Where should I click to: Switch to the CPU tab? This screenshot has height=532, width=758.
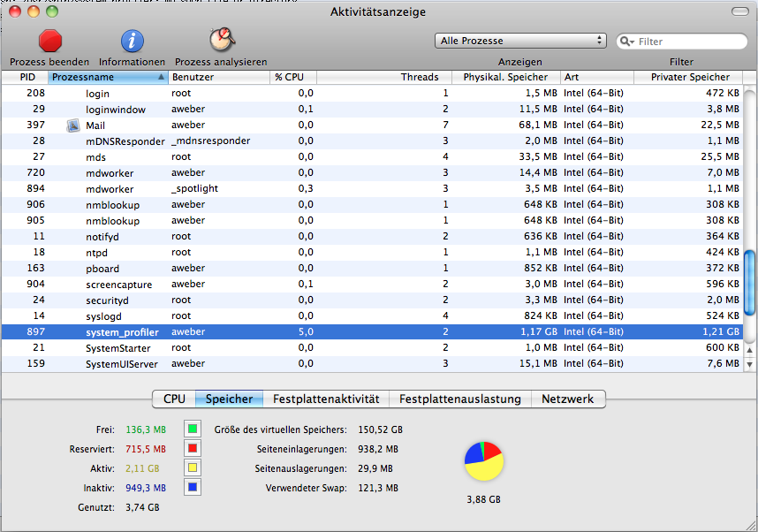[174, 399]
